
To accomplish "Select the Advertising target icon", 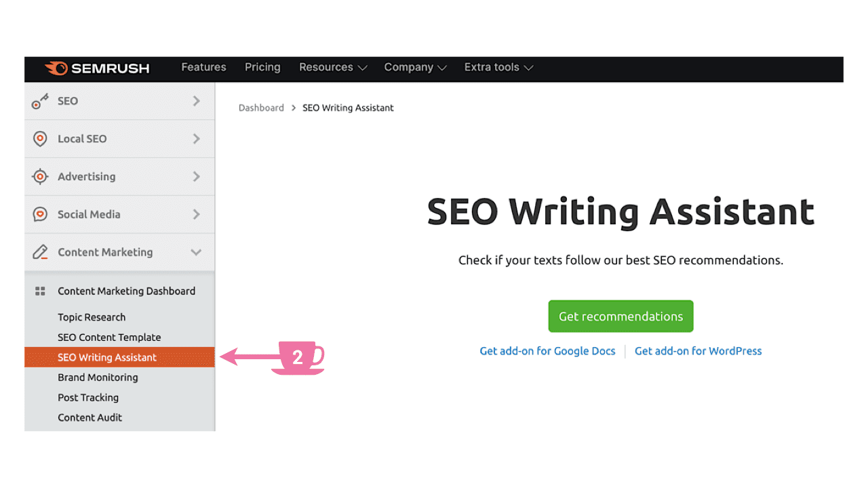I will click(40, 176).
